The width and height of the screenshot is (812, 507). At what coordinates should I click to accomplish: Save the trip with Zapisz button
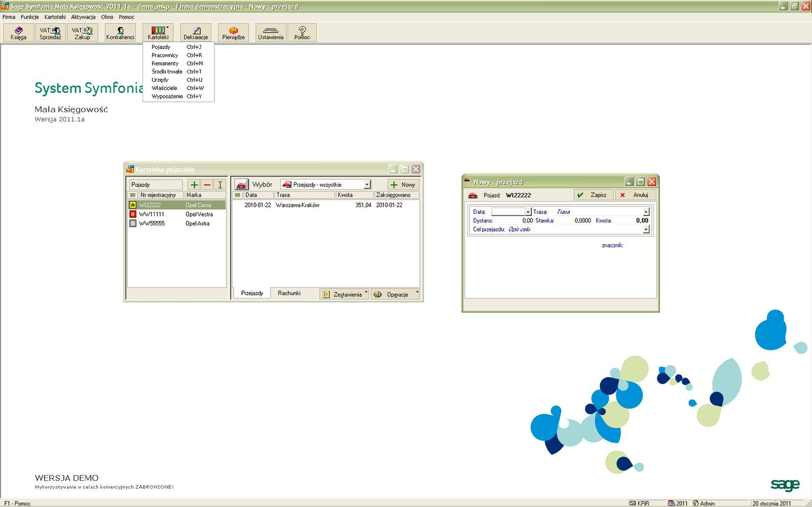[x=594, y=195]
